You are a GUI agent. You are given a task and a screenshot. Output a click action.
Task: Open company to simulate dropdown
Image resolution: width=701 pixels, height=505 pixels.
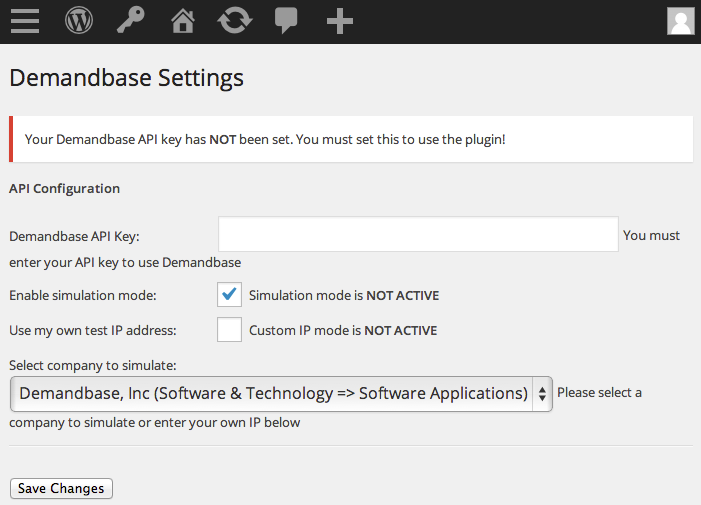pos(281,394)
